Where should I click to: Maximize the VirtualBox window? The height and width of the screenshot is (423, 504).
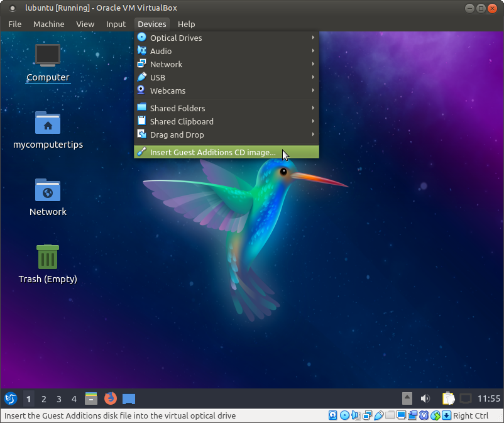pos(481,8)
